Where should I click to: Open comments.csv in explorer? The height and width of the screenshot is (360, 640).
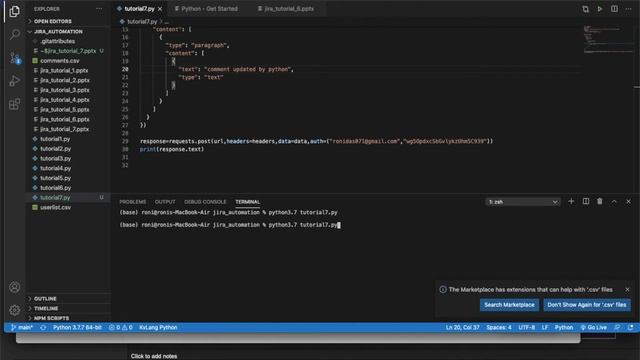point(60,61)
